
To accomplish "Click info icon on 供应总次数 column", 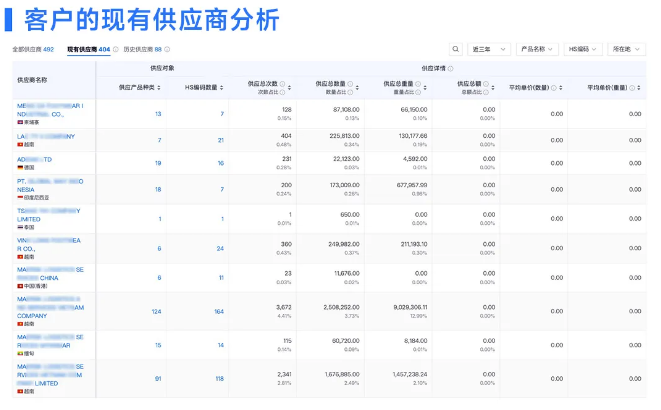I will pyautogui.click(x=282, y=84).
